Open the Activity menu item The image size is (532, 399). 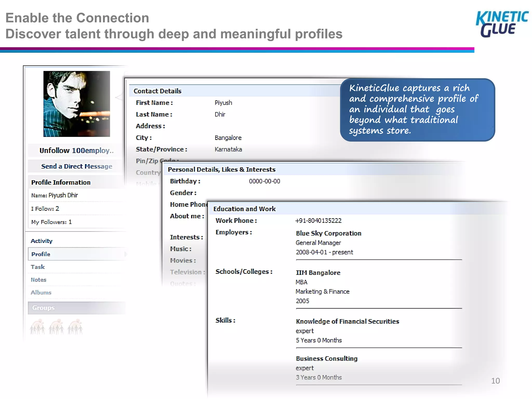[42, 241]
